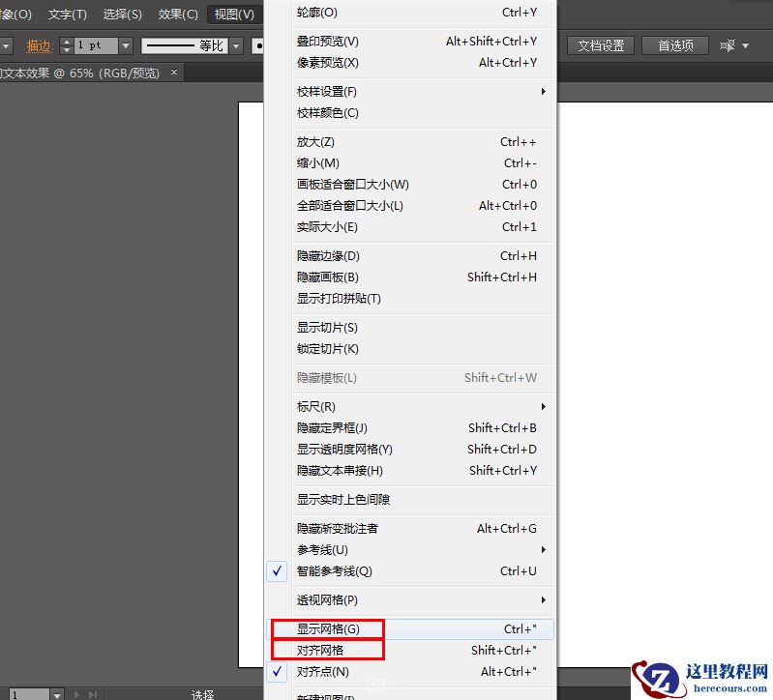Screen dimensions: 773x700
Task: Open the 校样设置(F) submenu
Action: (425, 92)
